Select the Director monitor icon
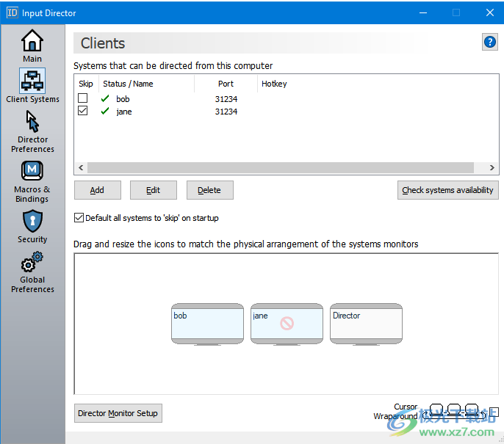This screenshot has width=504, height=444. pyautogui.click(x=366, y=324)
